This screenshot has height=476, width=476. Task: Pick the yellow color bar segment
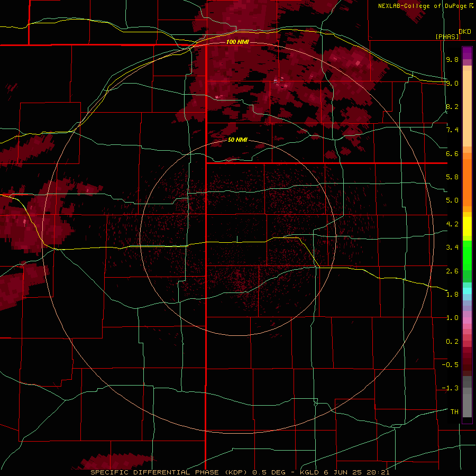click(x=467, y=226)
